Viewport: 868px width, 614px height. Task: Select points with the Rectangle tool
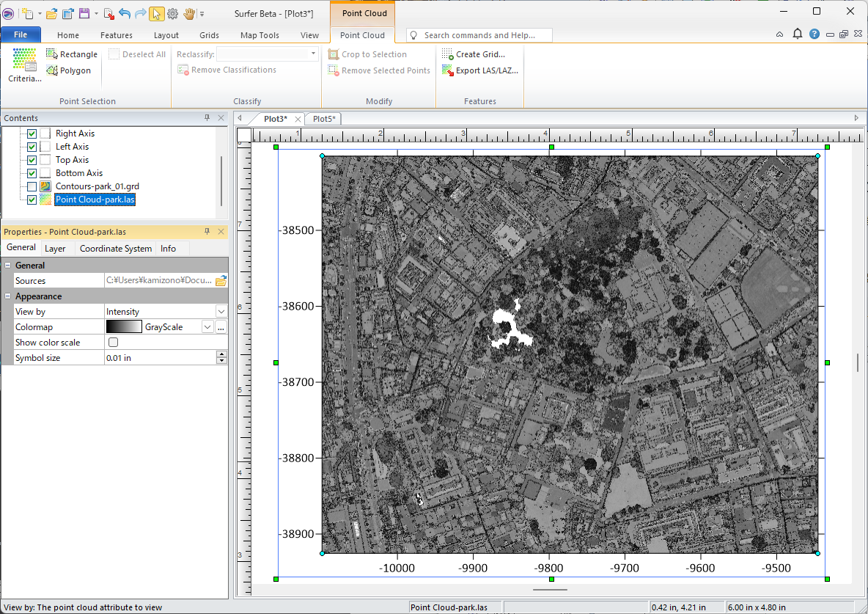[71, 54]
